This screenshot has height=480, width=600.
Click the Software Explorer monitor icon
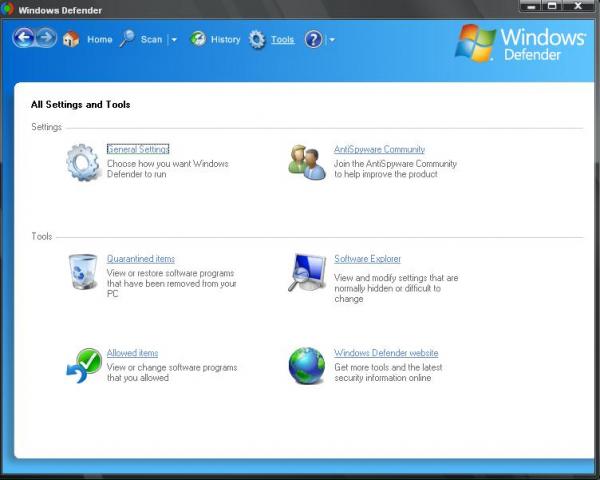point(307,272)
